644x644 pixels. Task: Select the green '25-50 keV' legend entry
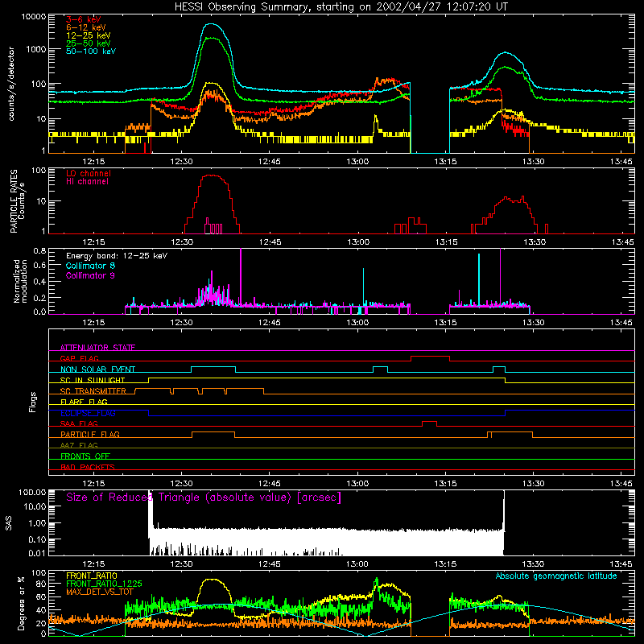[89, 43]
